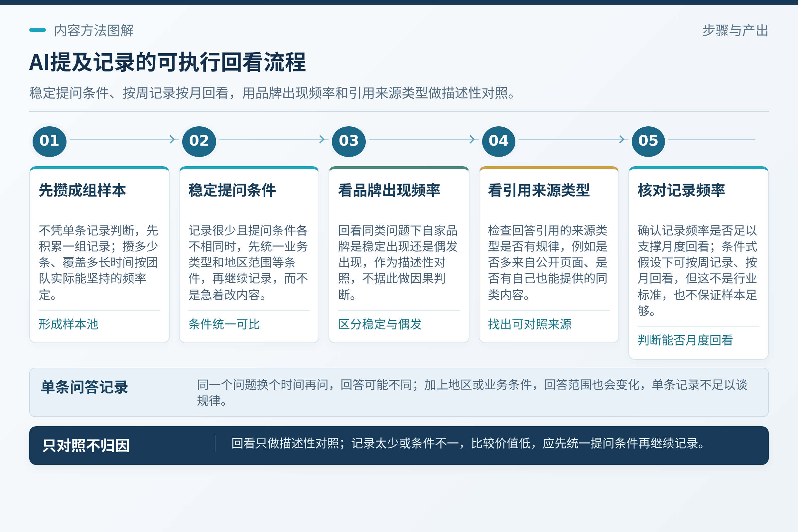Select the heading 看引用来源类型
The width and height of the screenshot is (798, 532).
pos(539,190)
